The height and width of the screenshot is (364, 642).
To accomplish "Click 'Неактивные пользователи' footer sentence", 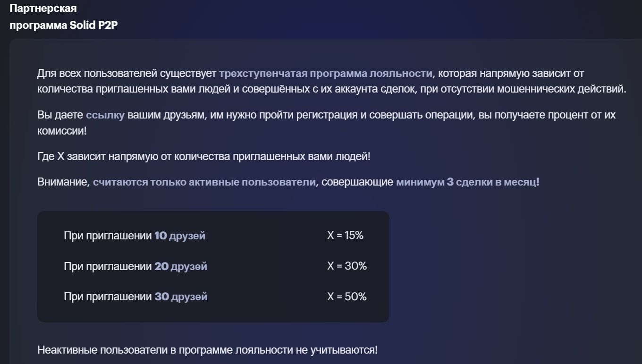I will pos(207,350).
